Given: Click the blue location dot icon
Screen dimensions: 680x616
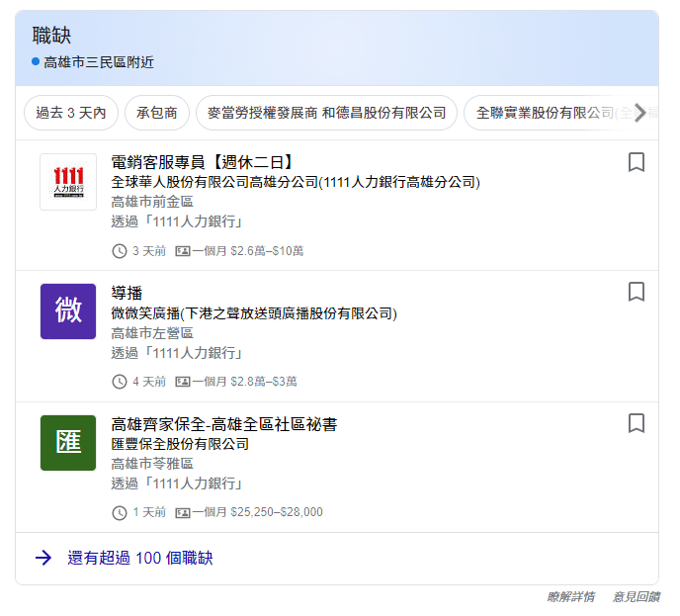Looking at the screenshot, I should coord(36,61).
